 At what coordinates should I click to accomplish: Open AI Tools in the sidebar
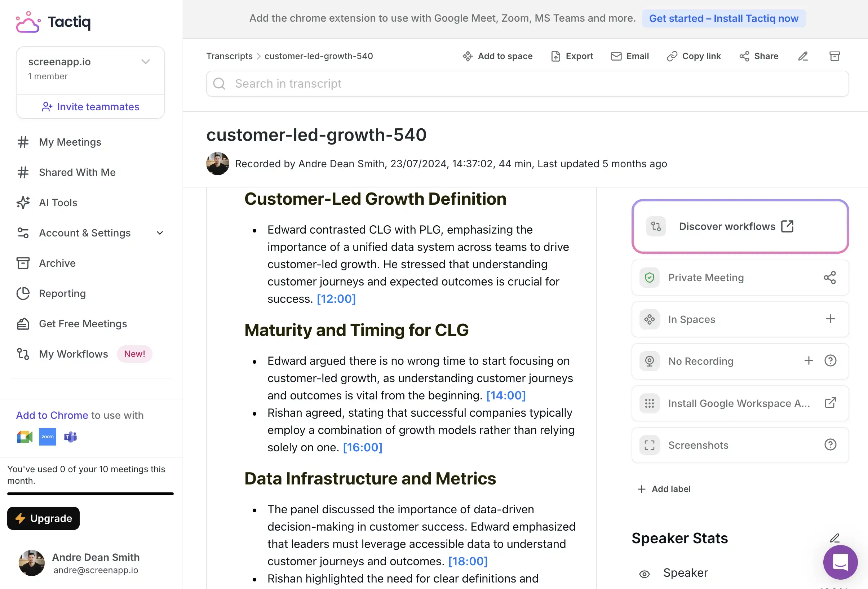coord(58,203)
